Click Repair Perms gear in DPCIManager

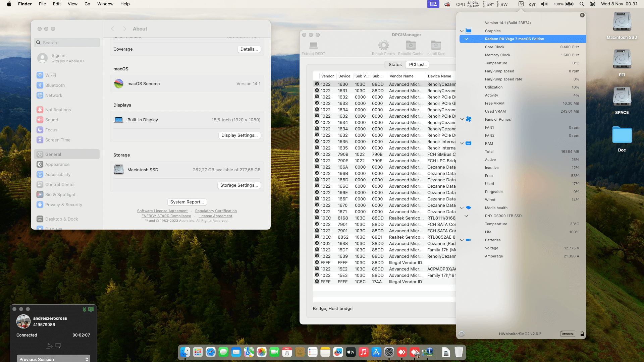point(383,48)
